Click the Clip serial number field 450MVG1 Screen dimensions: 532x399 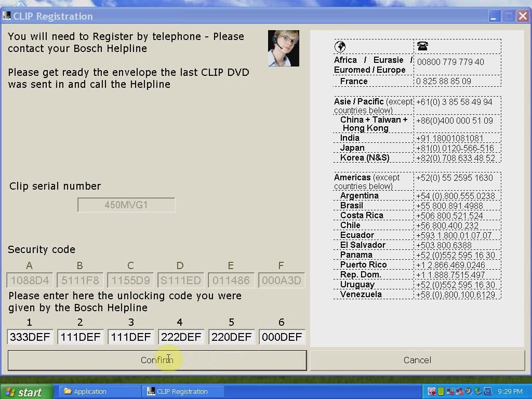[126, 205]
